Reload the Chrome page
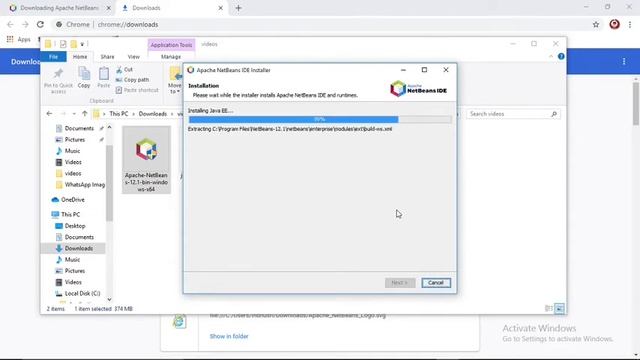Screen dimensions: 640x360 click(40, 24)
